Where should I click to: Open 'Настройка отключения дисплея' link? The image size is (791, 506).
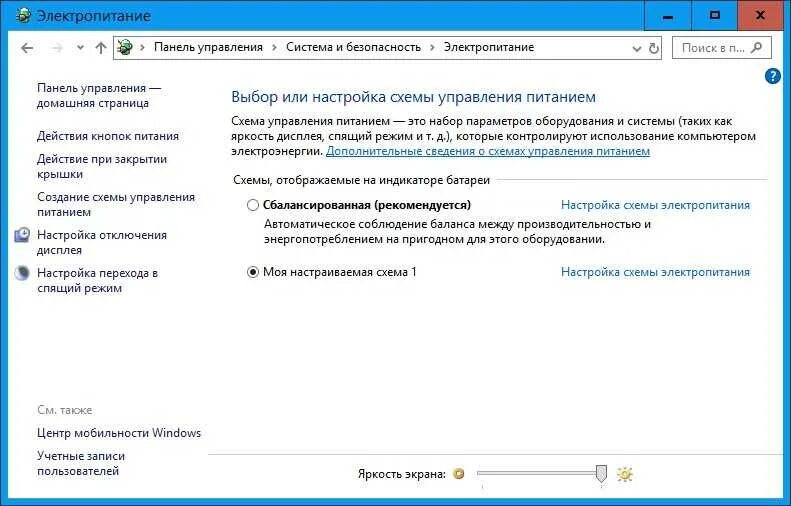click(x=102, y=242)
